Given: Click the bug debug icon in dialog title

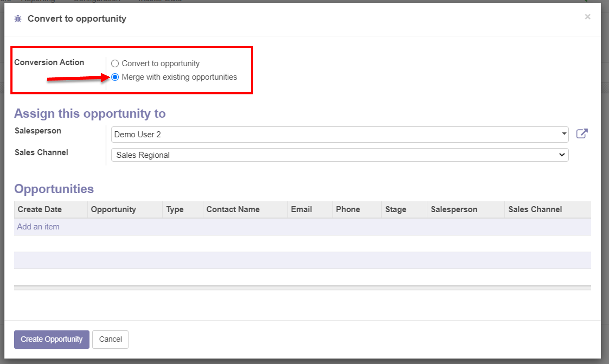Looking at the screenshot, I should point(18,19).
